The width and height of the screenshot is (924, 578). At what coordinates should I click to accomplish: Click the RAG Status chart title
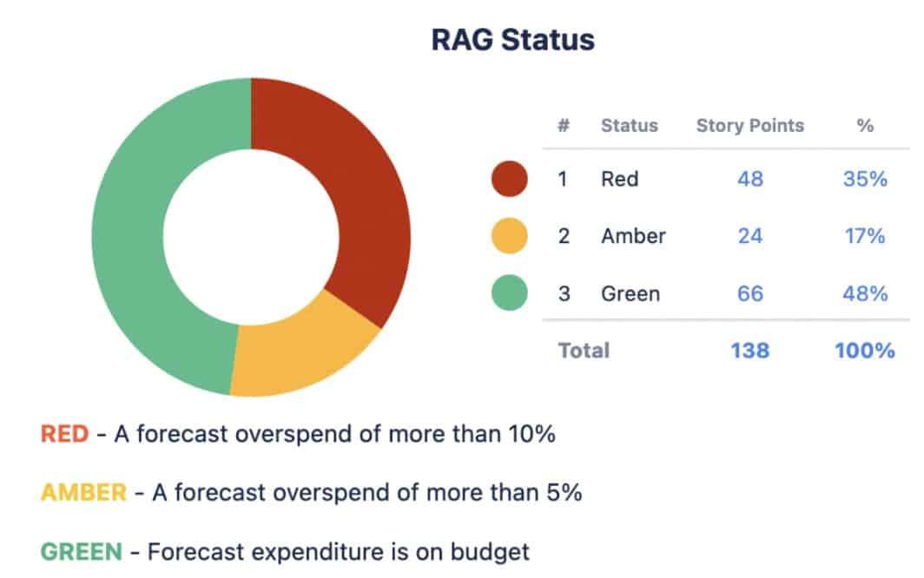[513, 40]
